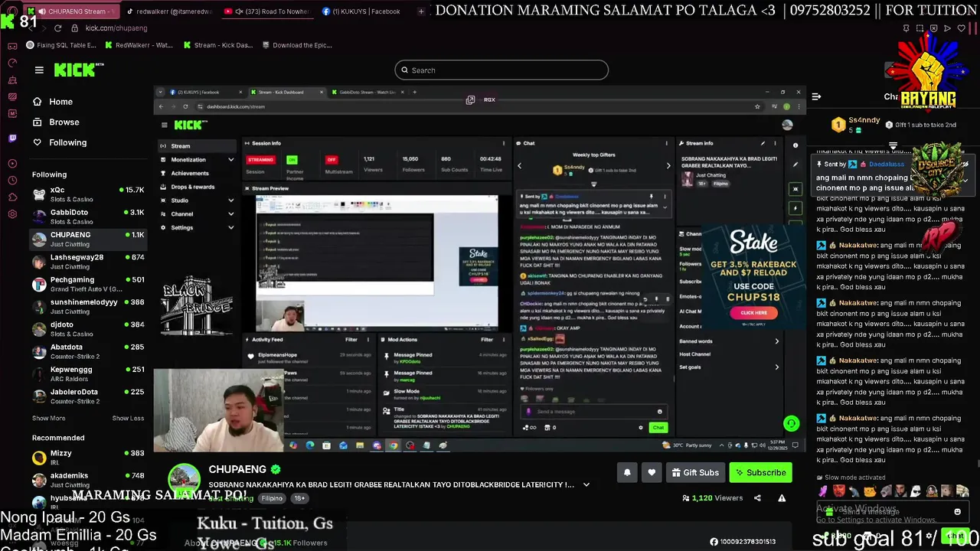Click the share icon beside viewers count
The height and width of the screenshot is (551, 980).
click(x=757, y=498)
